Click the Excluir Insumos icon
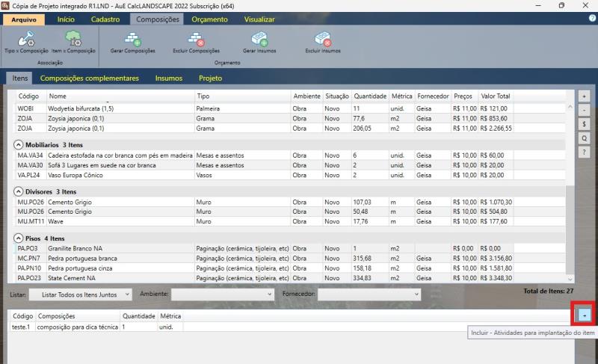 [x=323, y=39]
